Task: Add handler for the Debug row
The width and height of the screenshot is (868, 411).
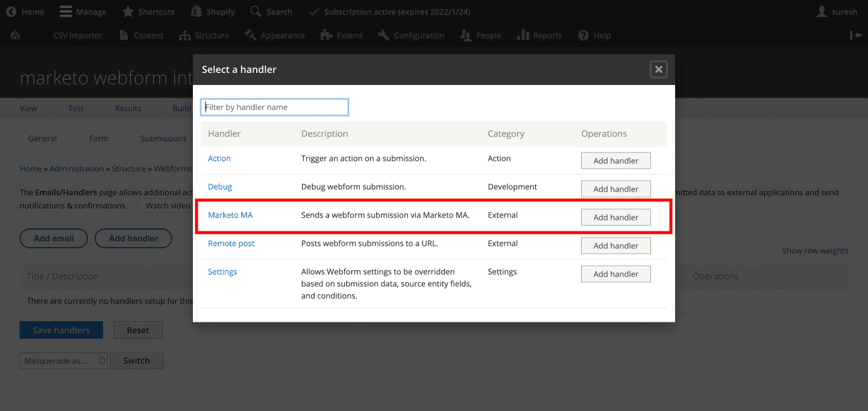Action: pos(616,189)
